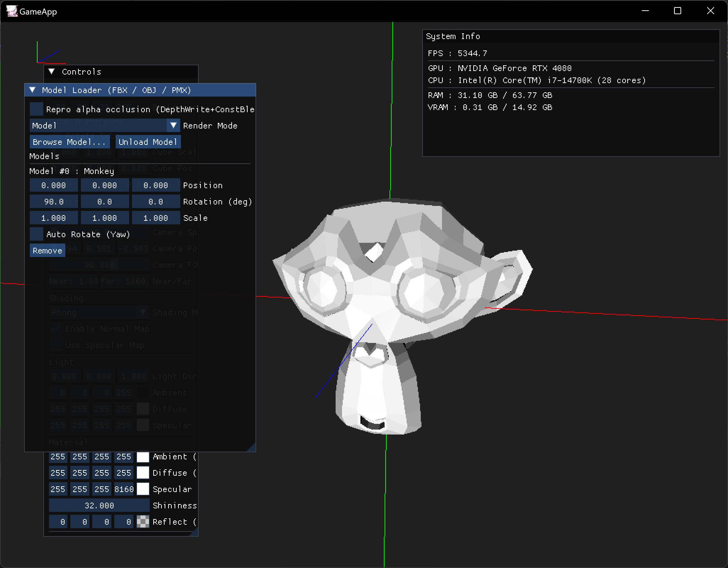Enable Repro alpha occlusion checkbox
Screen dimensions: 728x568
point(37,109)
